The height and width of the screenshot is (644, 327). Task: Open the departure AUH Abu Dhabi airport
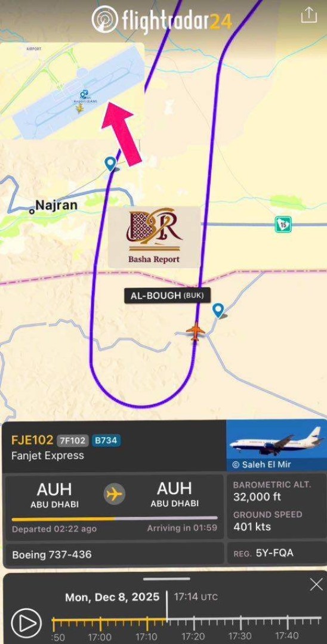(x=55, y=494)
